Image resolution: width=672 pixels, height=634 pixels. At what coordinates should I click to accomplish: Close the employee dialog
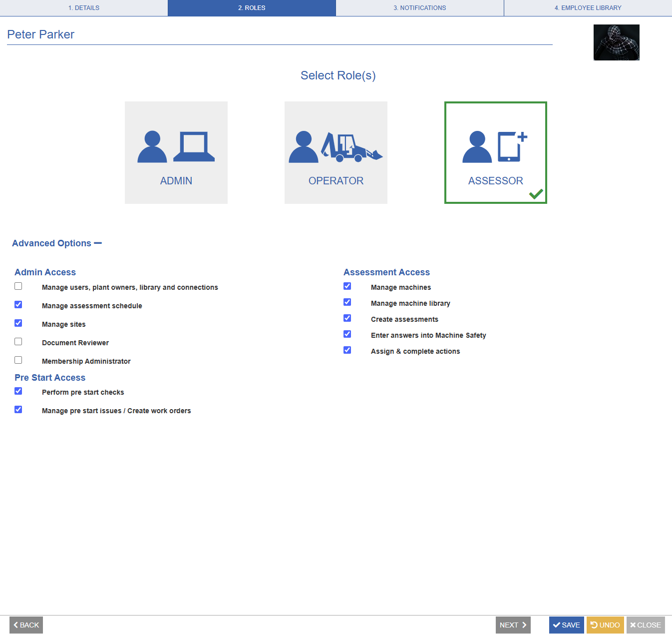coord(646,625)
